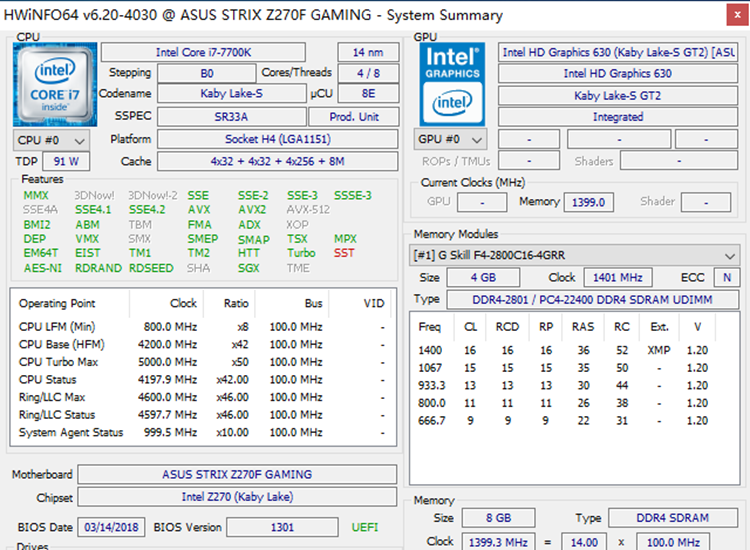Click the BIOS Version 1301 field
The width and height of the screenshot is (750, 550).
click(x=282, y=527)
